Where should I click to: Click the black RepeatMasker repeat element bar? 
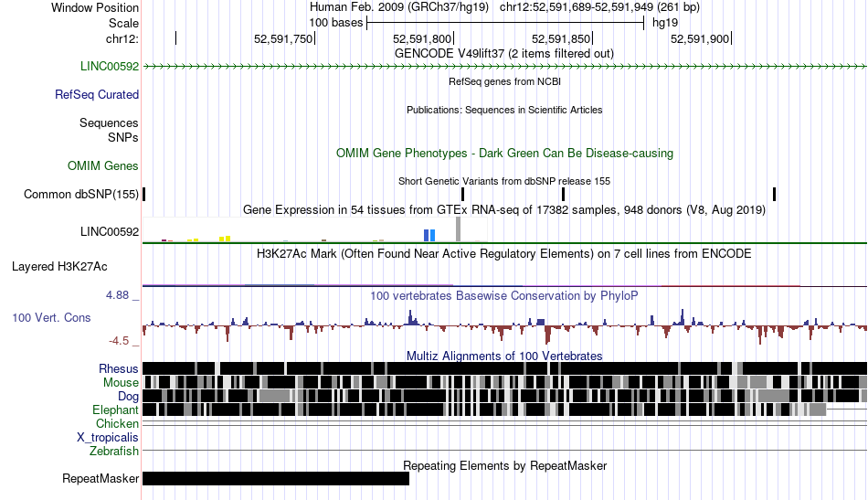tap(276, 478)
